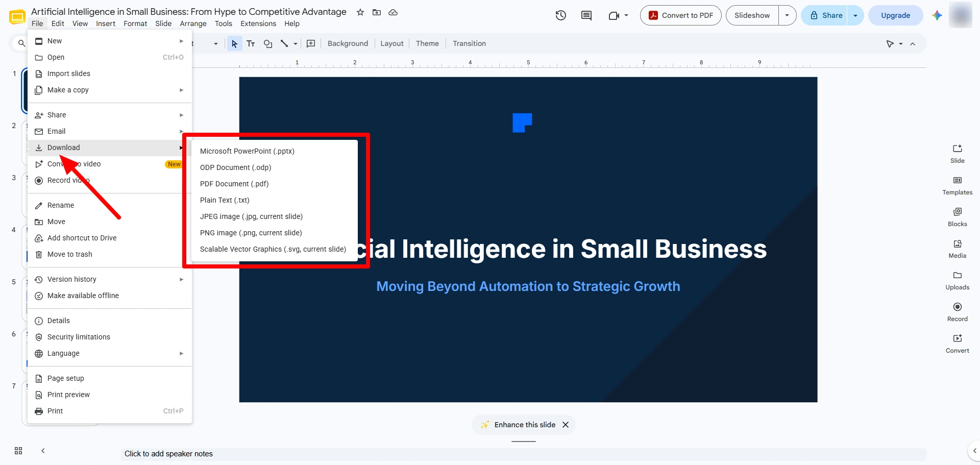Open the line tool dropdown arrow

click(x=296, y=44)
